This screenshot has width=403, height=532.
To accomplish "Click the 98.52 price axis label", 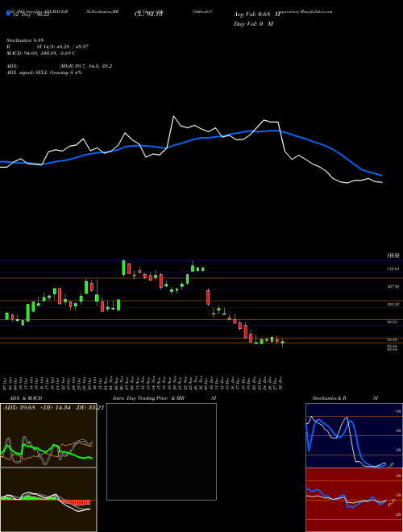I will pyautogui.click(x=393, y=322).
